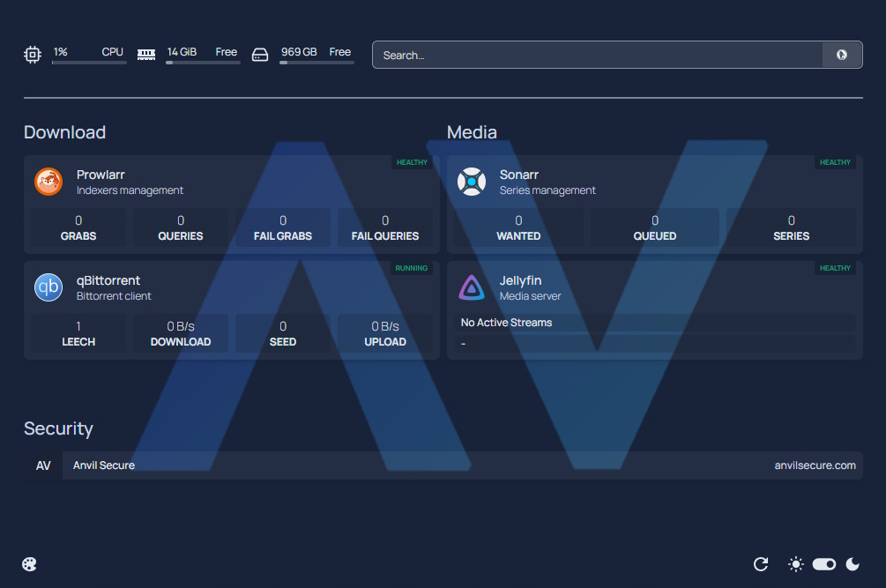Click the Prowlarr app icon

pyautogui.click(x=48, y=182)
